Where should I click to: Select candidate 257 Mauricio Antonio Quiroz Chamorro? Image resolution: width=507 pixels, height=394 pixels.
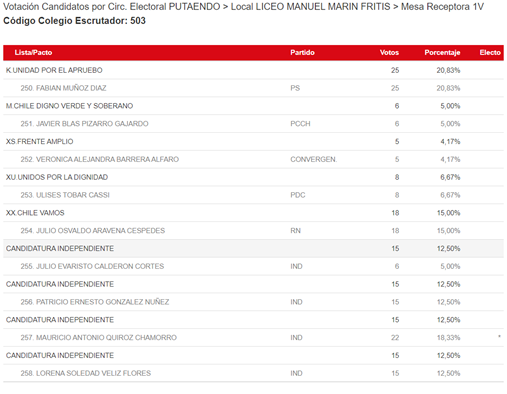point(253,338)
